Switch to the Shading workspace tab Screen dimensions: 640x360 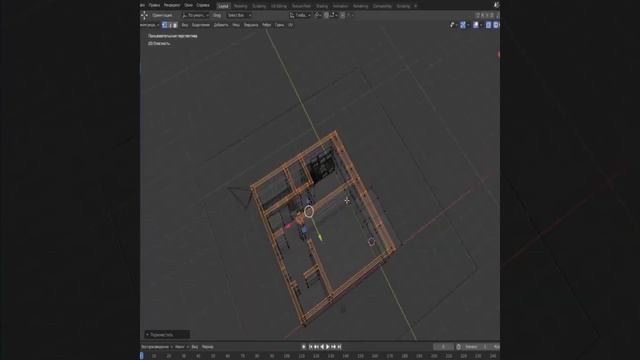[x=322, y=6]
